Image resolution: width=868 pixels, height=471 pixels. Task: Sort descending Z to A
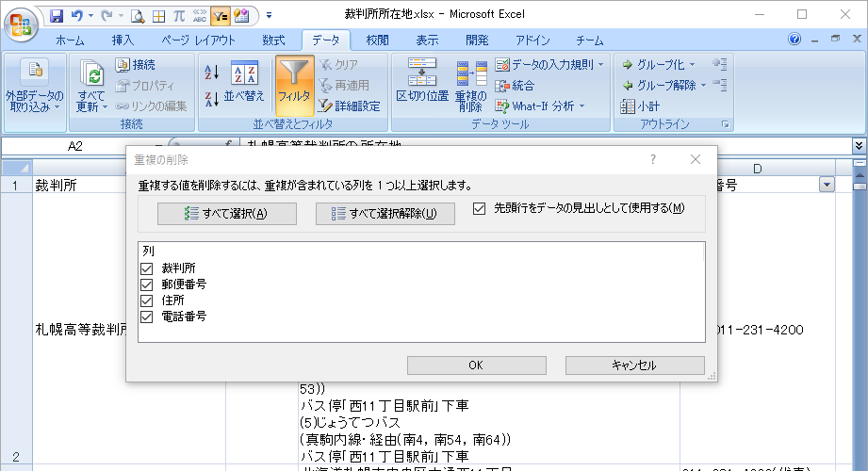tap(212, 99)
